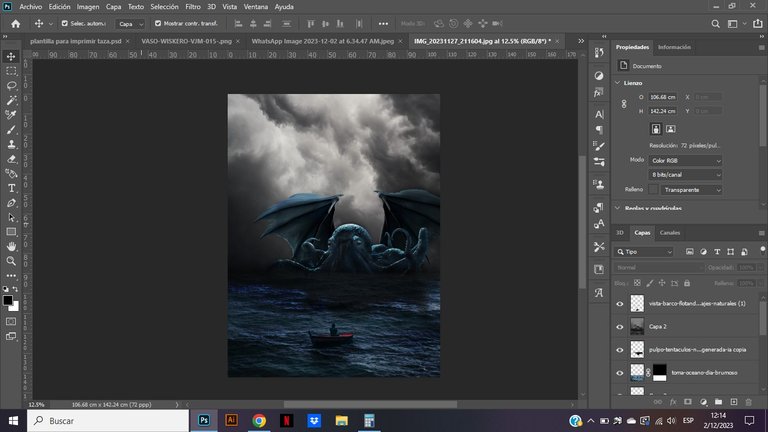This screenshot has height=432, width=768.
Task: Select the Zoom tool
Action: pyautogui.click(x=11, y=261)
